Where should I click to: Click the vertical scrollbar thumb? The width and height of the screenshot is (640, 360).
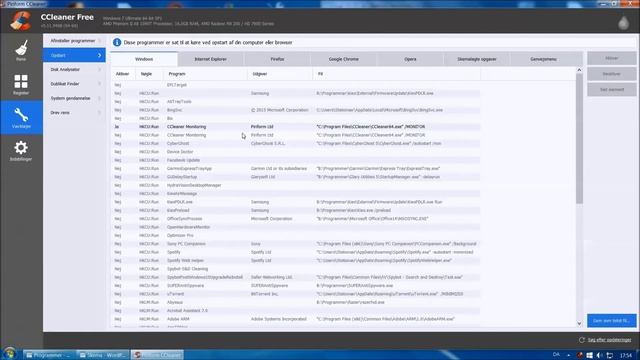click(579, 139)
